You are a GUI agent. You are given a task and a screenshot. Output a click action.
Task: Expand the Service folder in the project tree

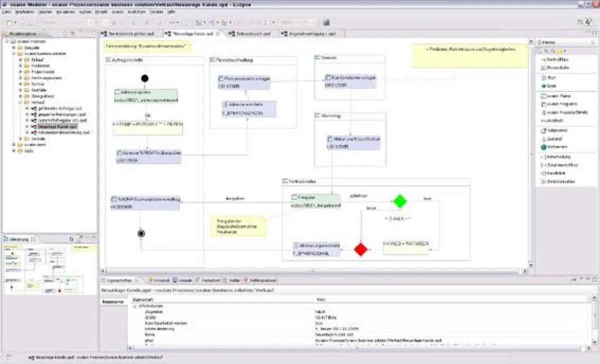20,84
